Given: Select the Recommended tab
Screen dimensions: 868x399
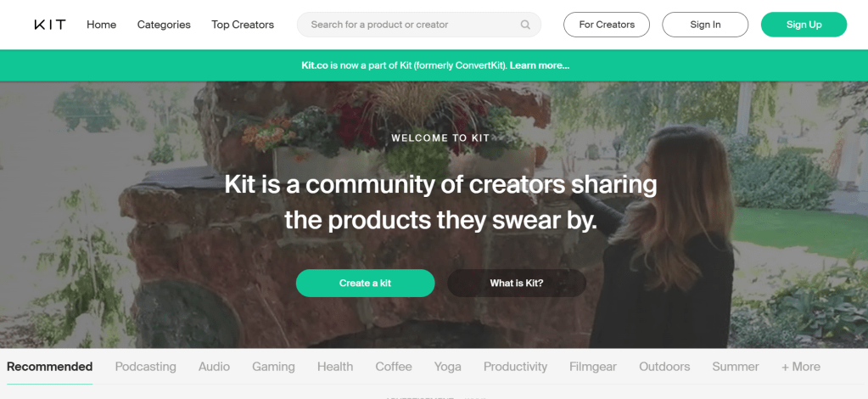Looking at the screenshot, I should pos(49,367).
